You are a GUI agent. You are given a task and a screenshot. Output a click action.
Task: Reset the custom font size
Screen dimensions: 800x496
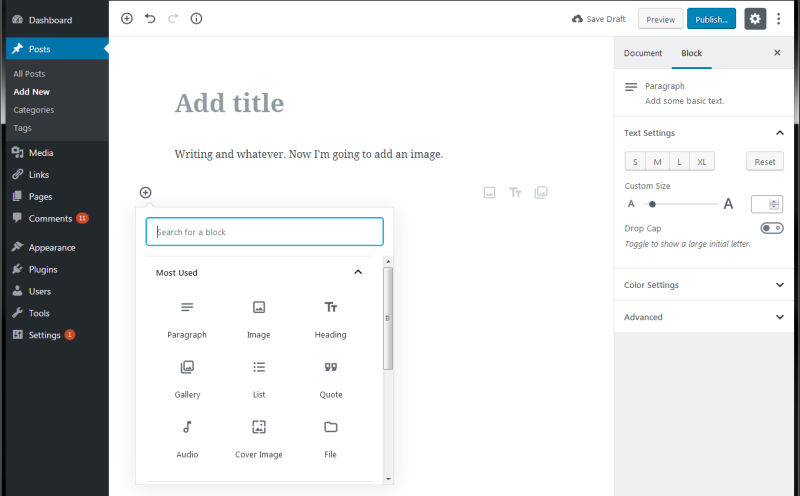765,162
